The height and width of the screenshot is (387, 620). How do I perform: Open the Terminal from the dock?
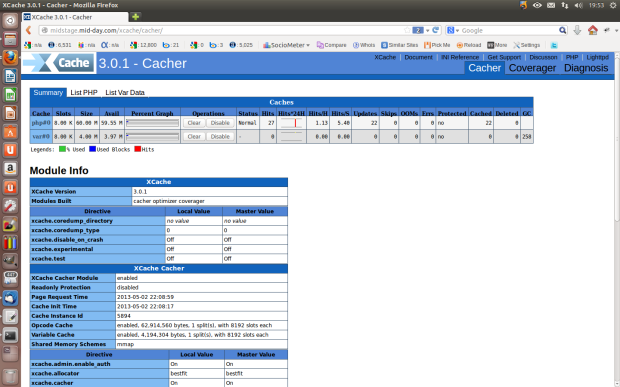point(10,336)
